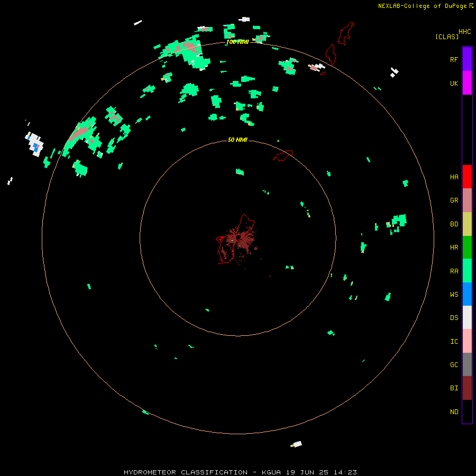Click the white dry-snow echo below the outer ring
The width and height of the screenshot is (476, 476).
[296, 444]
